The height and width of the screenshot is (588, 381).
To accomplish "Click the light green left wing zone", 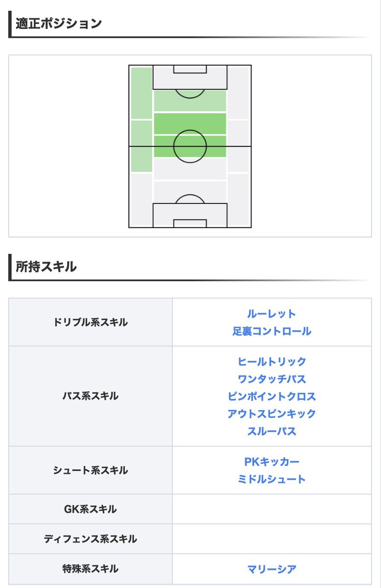I will 142,120.
